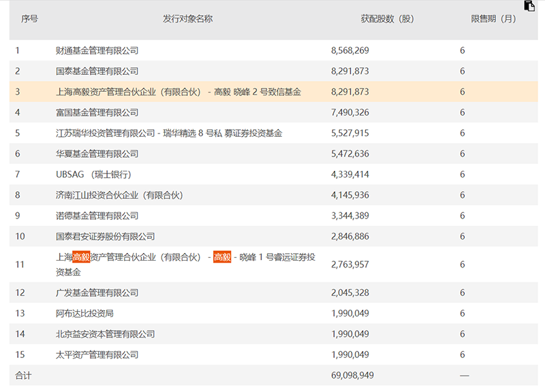Select the 序号 column header
Screen dimensions: 545x392
(29, 19)
